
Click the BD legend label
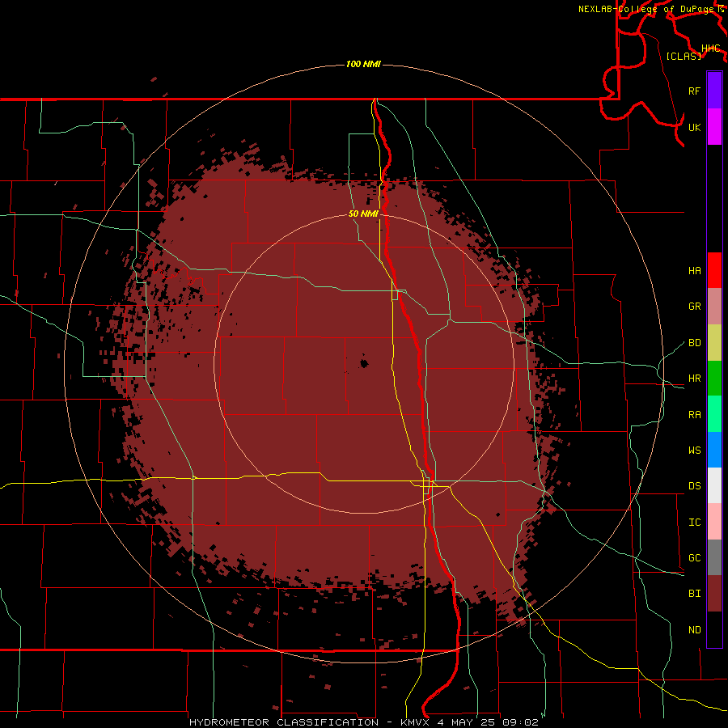pyautogui.click(x=694, y=343)
